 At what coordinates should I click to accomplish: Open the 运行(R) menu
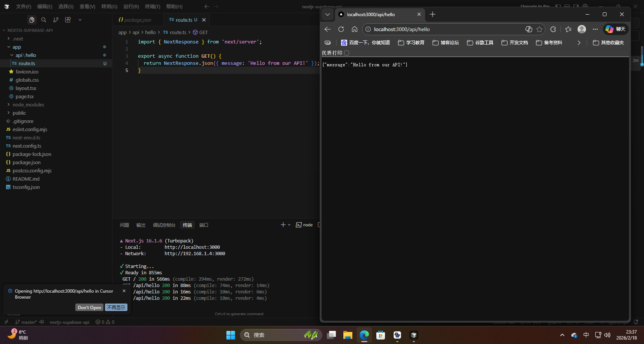click(x=131, y=6)
